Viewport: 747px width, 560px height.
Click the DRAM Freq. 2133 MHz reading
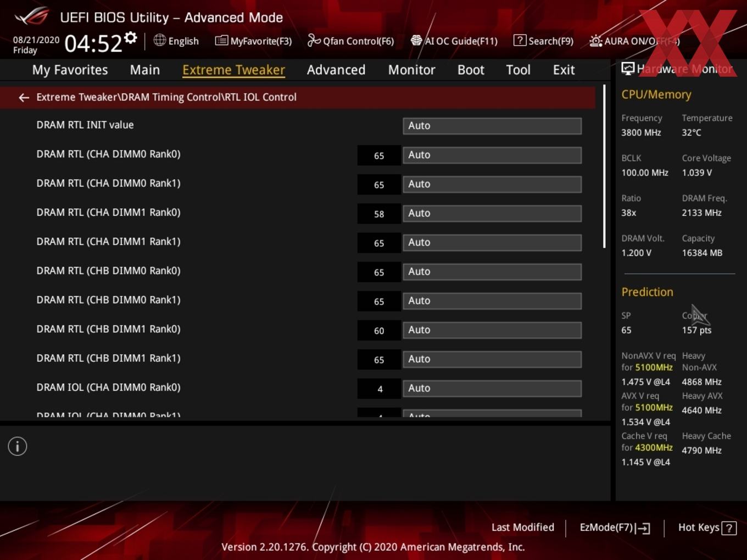[701, 212]
